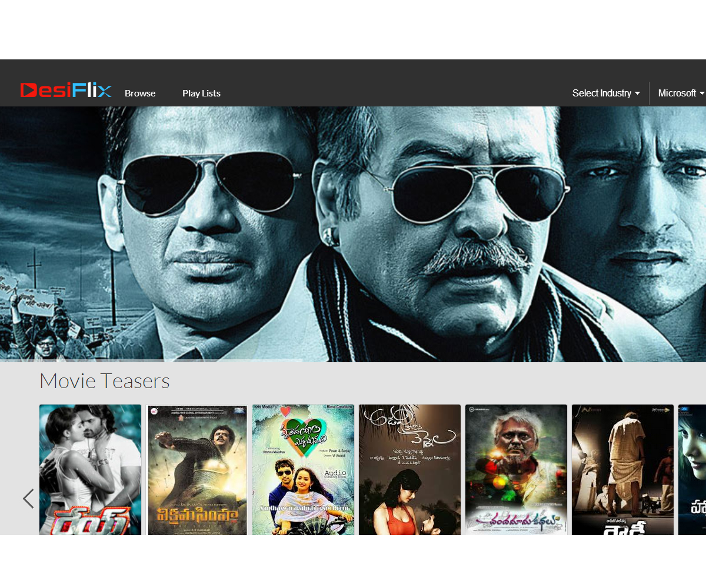Open the handwritten-title poster with woman in red

[x=409, y=470]
